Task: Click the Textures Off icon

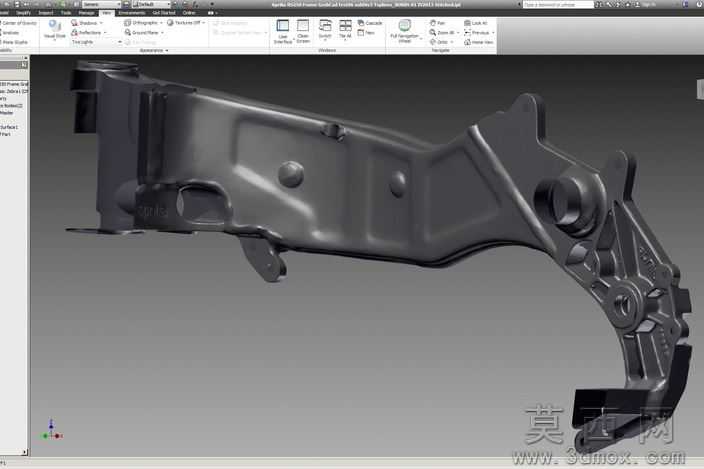Action: [x=170, y=22]
